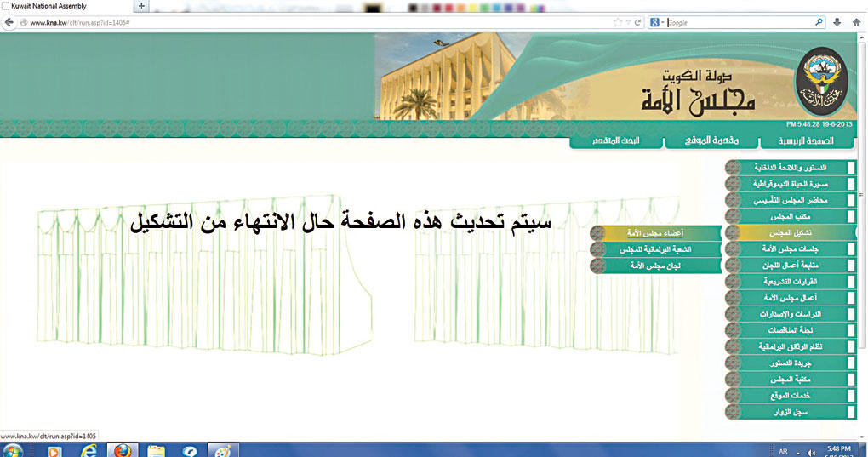868x457 pixels.
Task: Select أعضاء مجلس الأمة submenu item
Action: [655, 232]
